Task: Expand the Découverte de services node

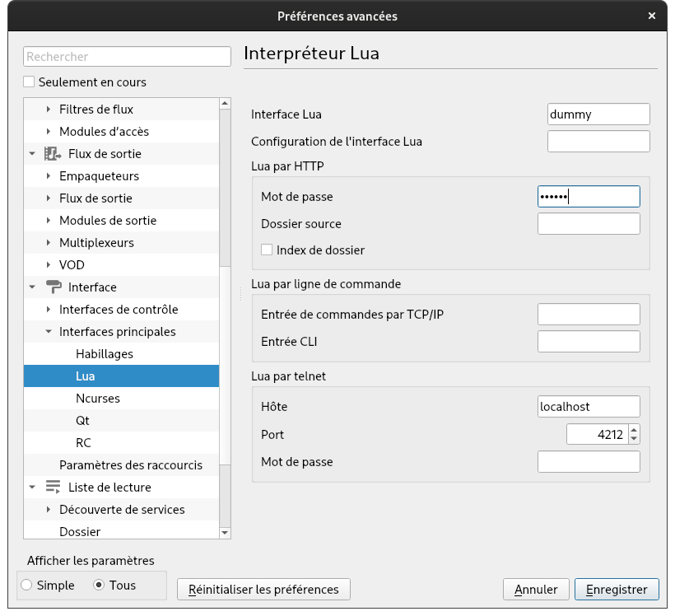Action: click(49, 510)
